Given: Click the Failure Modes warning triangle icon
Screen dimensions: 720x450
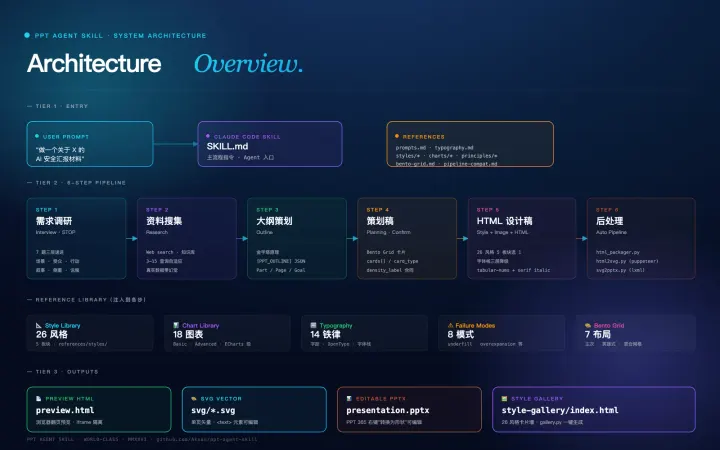Looking at the screenshot, I should pos(450,326).
